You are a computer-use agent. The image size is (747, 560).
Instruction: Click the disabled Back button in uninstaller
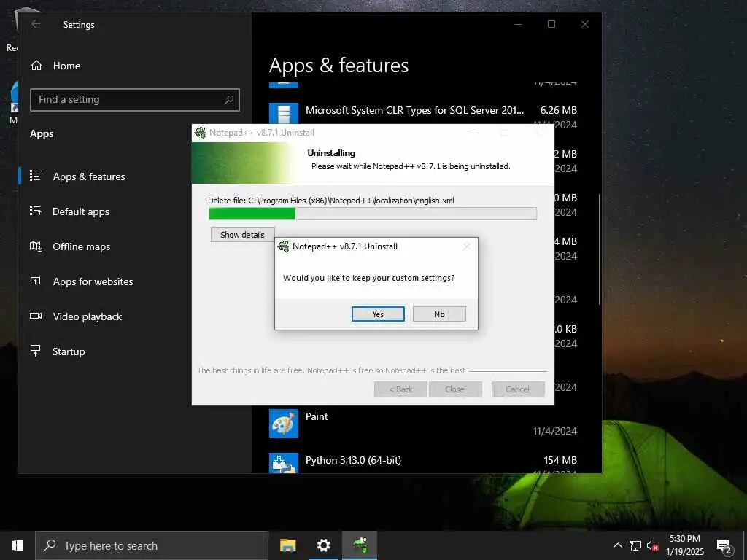[x=400, y=389]
